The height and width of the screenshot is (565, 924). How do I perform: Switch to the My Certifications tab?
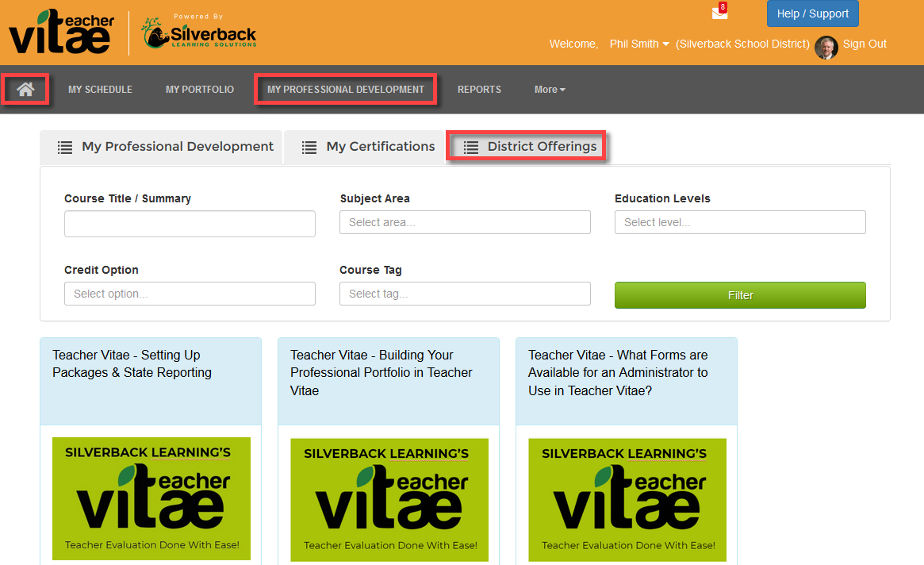(x=363, y=147)
